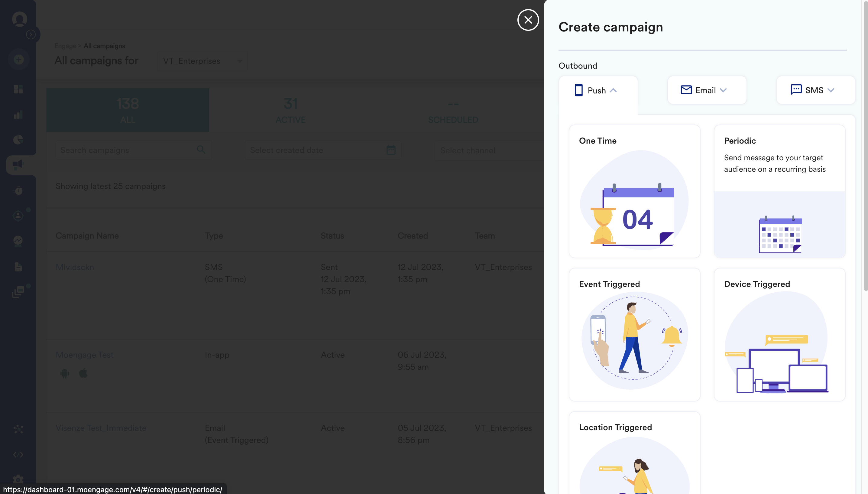Open the pie chart segment sidebar icon
This screenshot has width=868, height=494.
(18, 139)
